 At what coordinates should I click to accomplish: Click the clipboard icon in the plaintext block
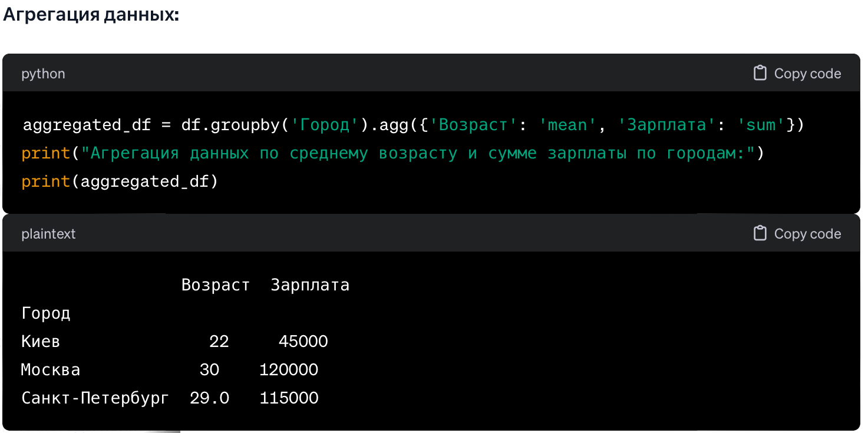(x=760, y=233)
